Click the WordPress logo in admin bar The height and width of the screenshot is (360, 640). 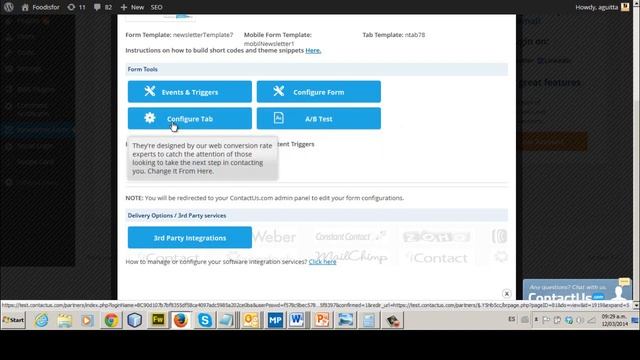9,7
